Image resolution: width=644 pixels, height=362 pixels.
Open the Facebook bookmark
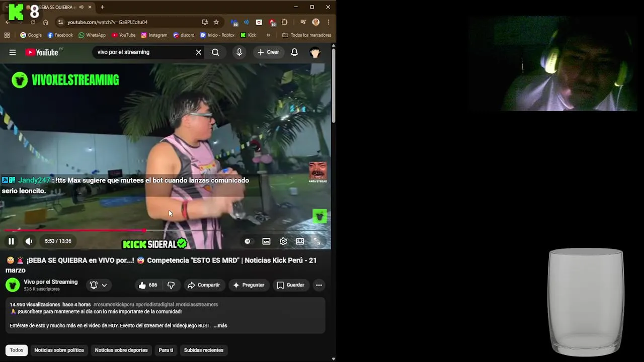(x=60, y=35)
